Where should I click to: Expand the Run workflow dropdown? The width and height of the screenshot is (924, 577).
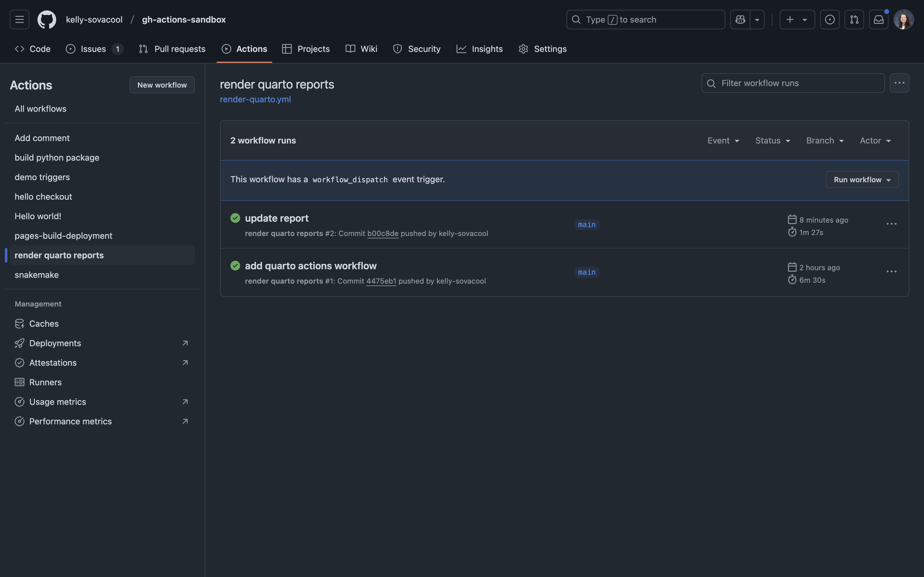pos(862,180)
